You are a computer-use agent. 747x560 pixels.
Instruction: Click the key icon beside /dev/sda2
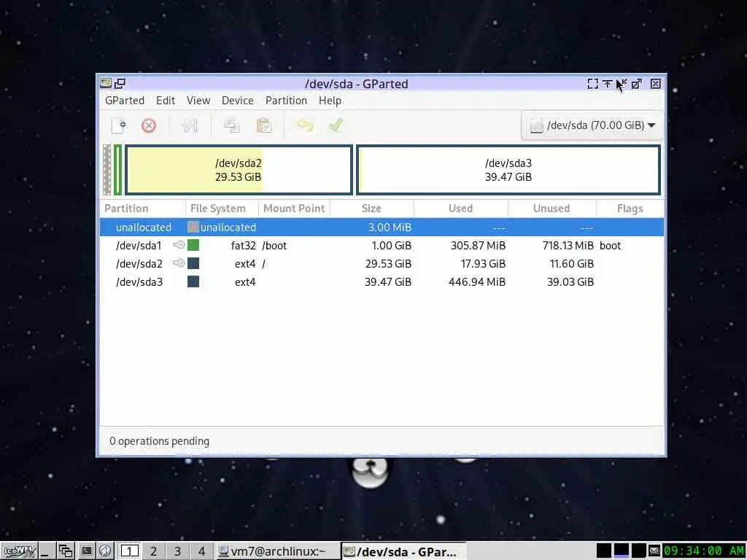point(179,262)
